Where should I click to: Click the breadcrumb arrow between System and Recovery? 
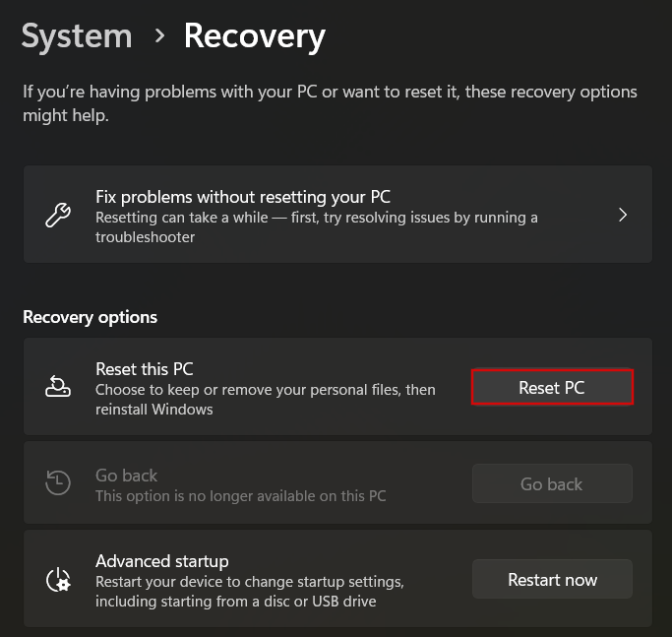pos(159,36)
